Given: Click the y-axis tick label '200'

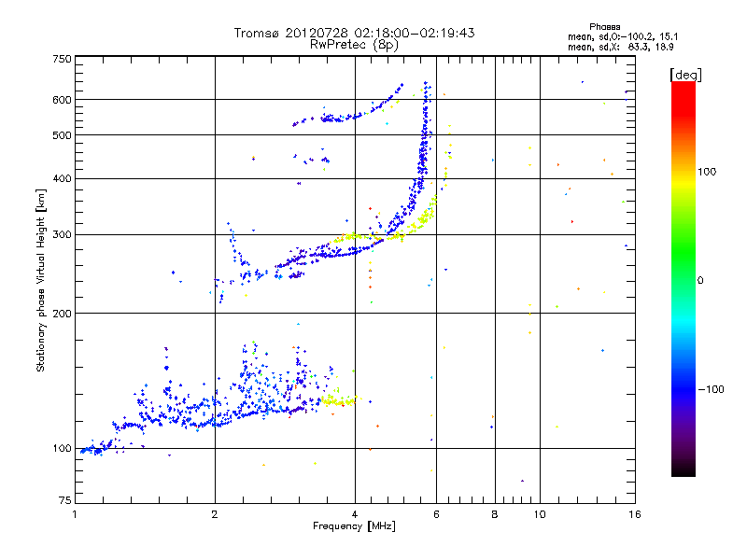Looking at the screenshot, I should 62,314.
